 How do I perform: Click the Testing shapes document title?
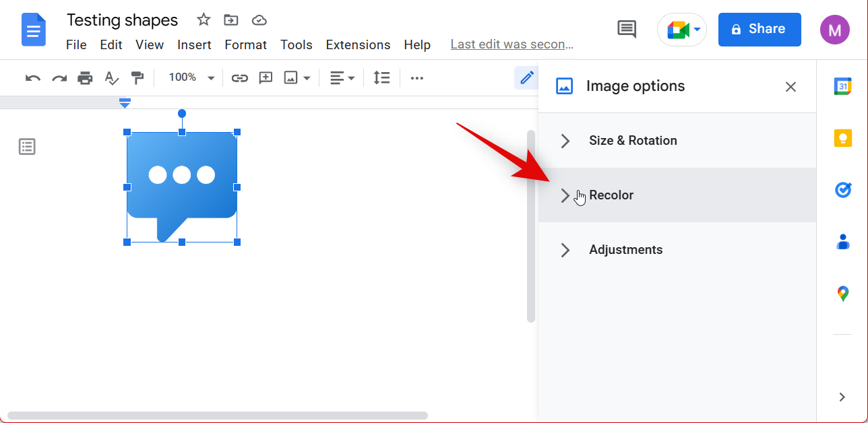tap(123, 20)
